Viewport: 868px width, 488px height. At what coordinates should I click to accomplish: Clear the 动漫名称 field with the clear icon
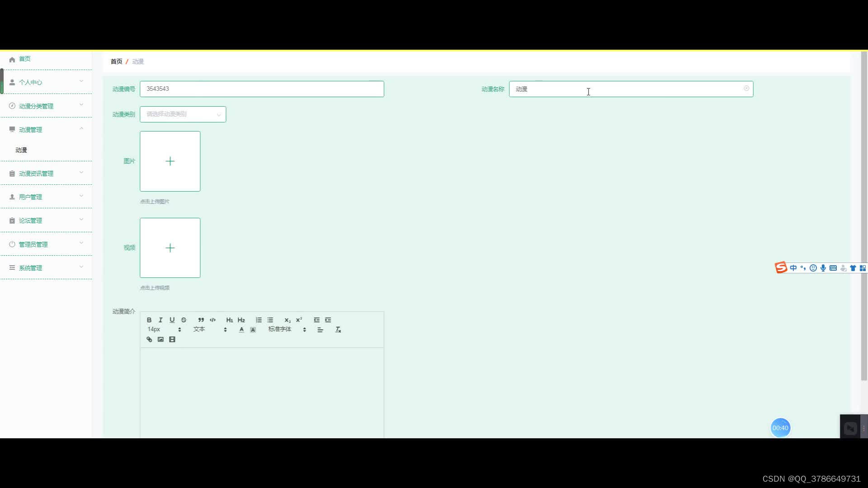(x=746, y=89)
